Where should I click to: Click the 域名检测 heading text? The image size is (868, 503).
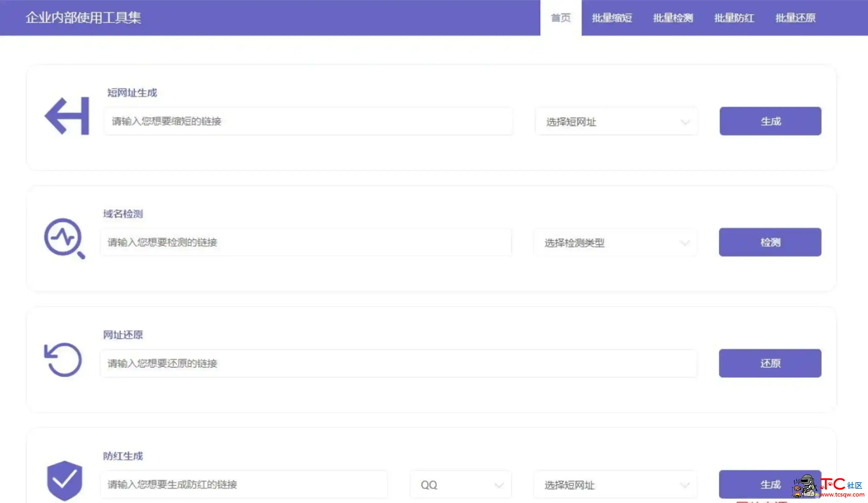click(123, 214)
